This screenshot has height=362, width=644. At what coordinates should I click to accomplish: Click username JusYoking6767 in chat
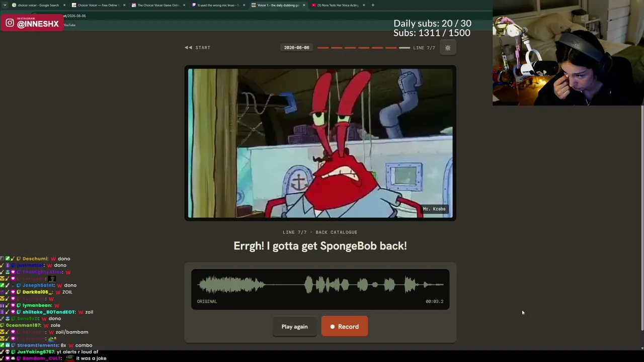(x=36, y=352)
